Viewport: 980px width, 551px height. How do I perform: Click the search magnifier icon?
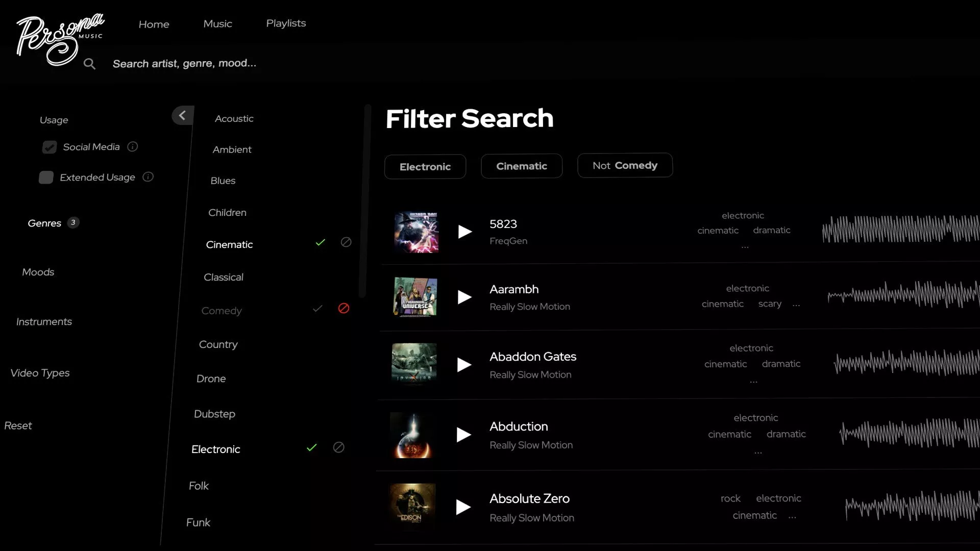[x=89, y=64]
